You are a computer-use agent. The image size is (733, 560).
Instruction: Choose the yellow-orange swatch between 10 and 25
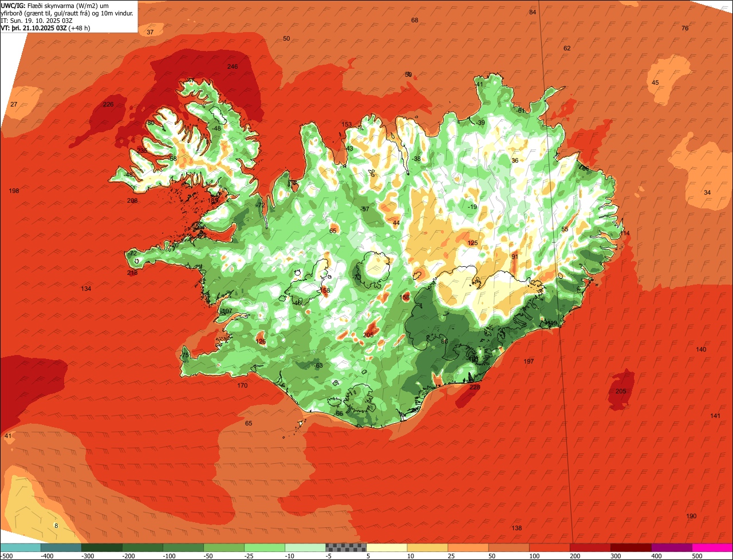(x=427, y=547)
